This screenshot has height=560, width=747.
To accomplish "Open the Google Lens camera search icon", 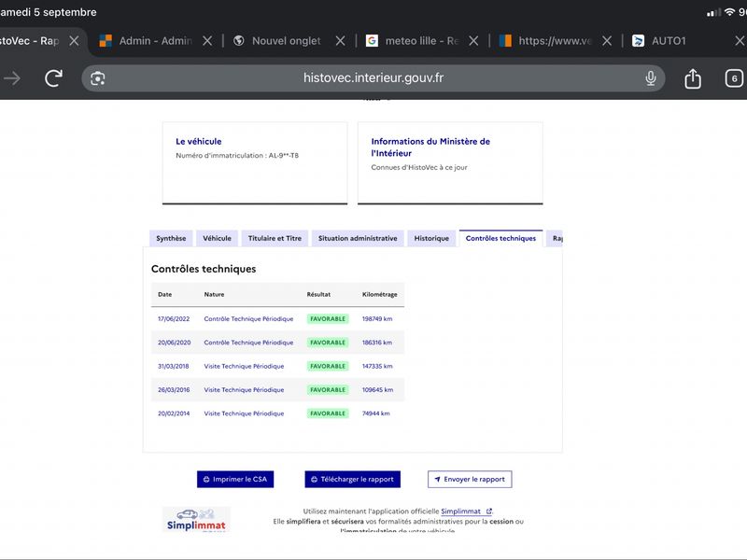I will click(98, 78).
